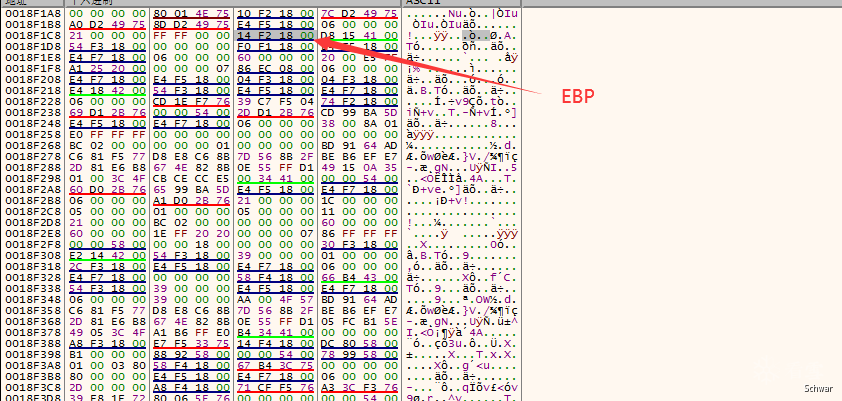Select address 0018F278

pyautogui.click(x=32, y=157)
